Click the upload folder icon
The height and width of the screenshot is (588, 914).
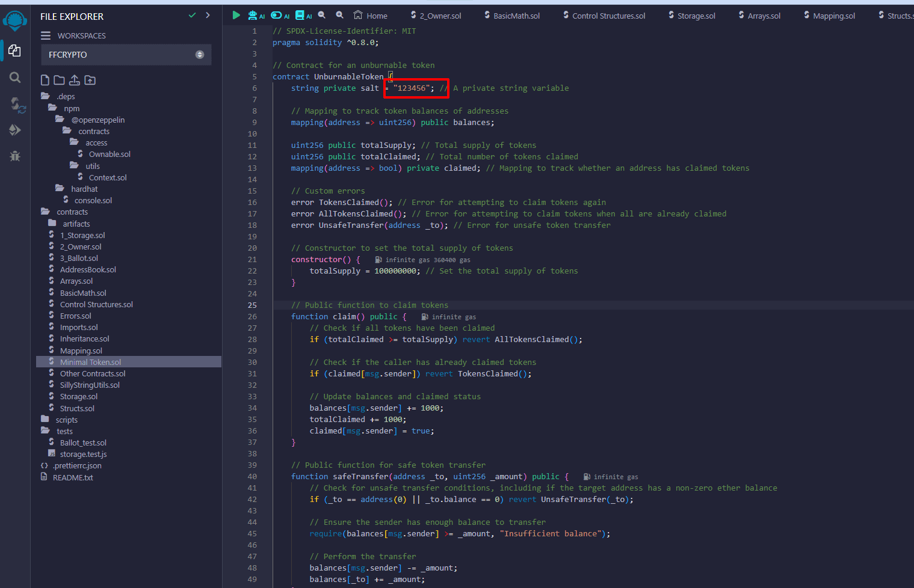90,80
